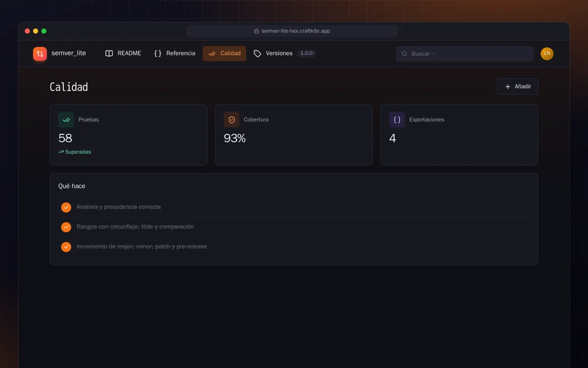Viewport: 588px width, 368px height.
Task: Open the README tab
Action: [x=123, y=53]
